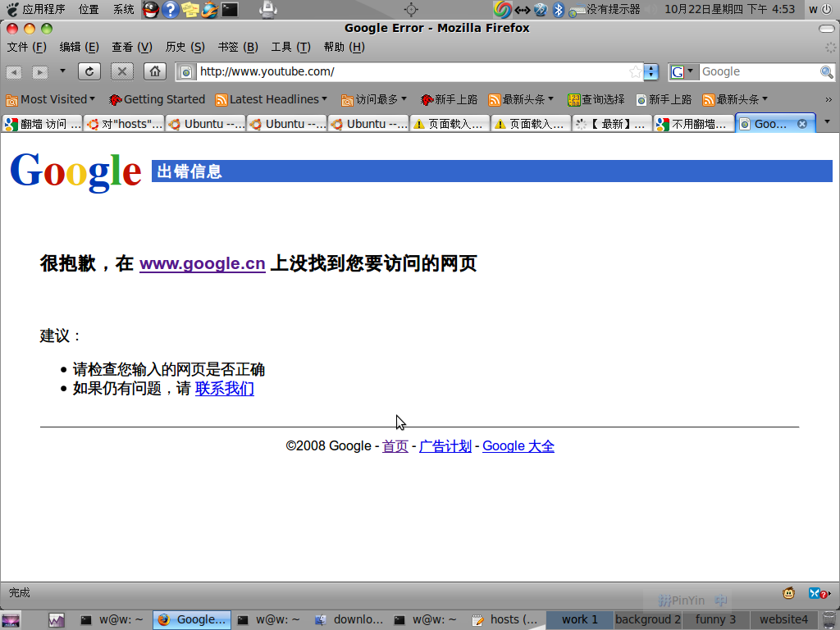
Task: Open the 查看 (V) menu
Action: [132, 47]
